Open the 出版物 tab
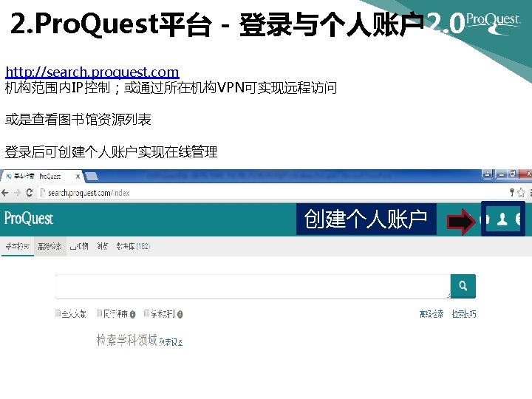This screenshot has height=399, width=532. [79, 246]
